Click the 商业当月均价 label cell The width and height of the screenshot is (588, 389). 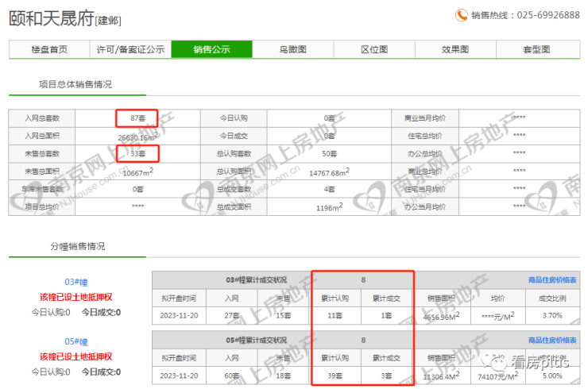click(x=425, y=118)
